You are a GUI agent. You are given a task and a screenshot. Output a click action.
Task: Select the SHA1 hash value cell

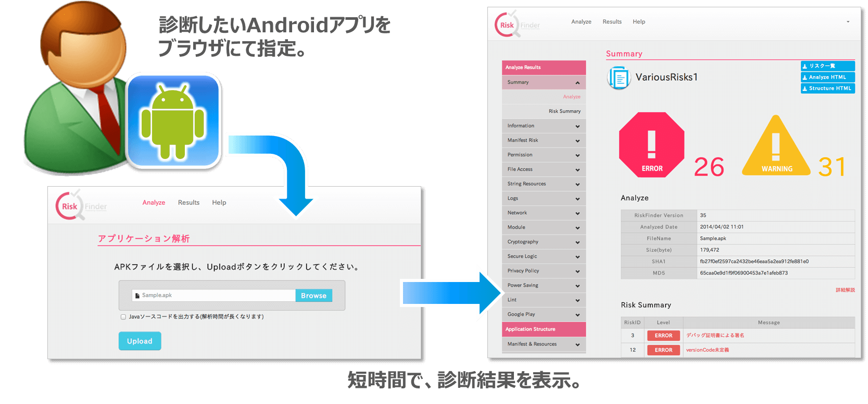pyautogui.click(x=776, y=262)
